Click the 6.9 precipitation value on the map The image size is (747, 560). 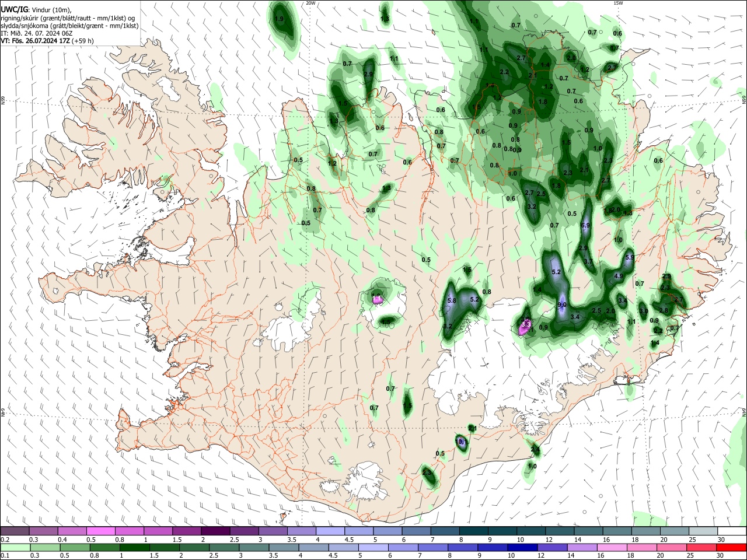pos(586,225)
